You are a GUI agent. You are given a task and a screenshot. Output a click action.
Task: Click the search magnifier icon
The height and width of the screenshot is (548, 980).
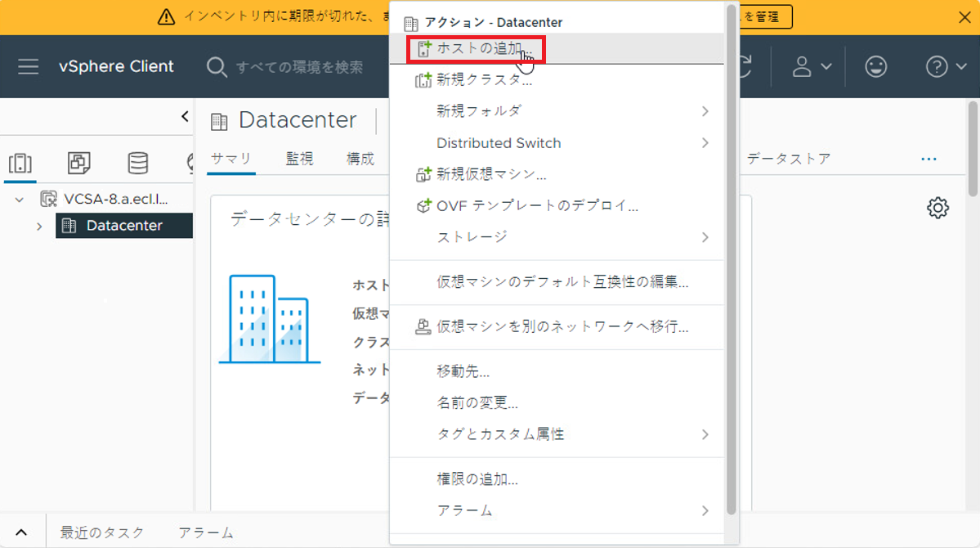(x=217, y=67)
